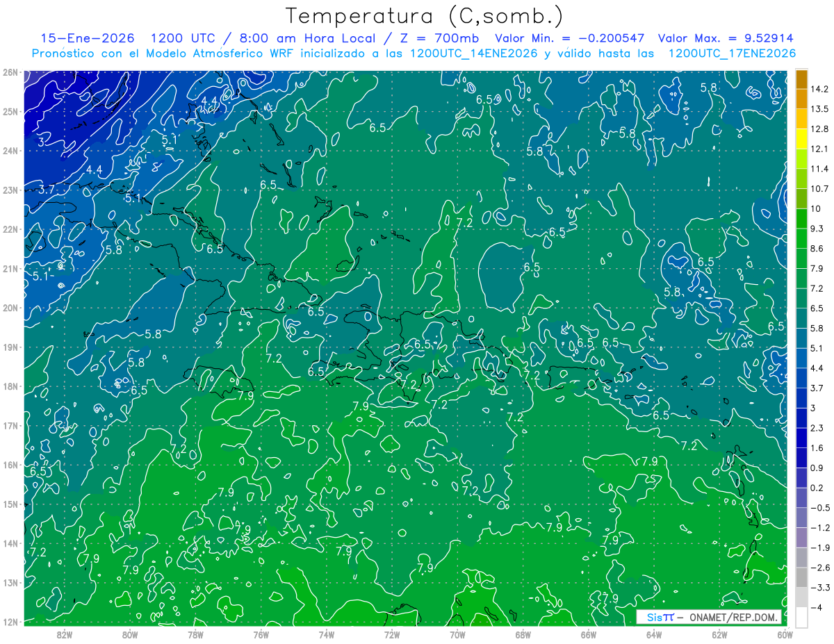The width and height of the screenshot is (834, 644).
Task: Click the 9.3 colorbar value
Action: [x=818, y=229]
